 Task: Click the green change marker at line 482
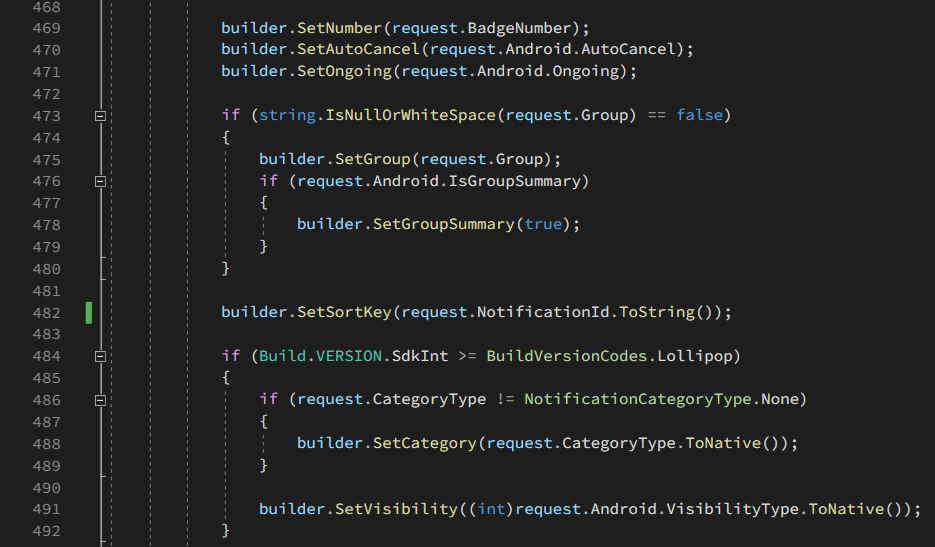(89, 313)
